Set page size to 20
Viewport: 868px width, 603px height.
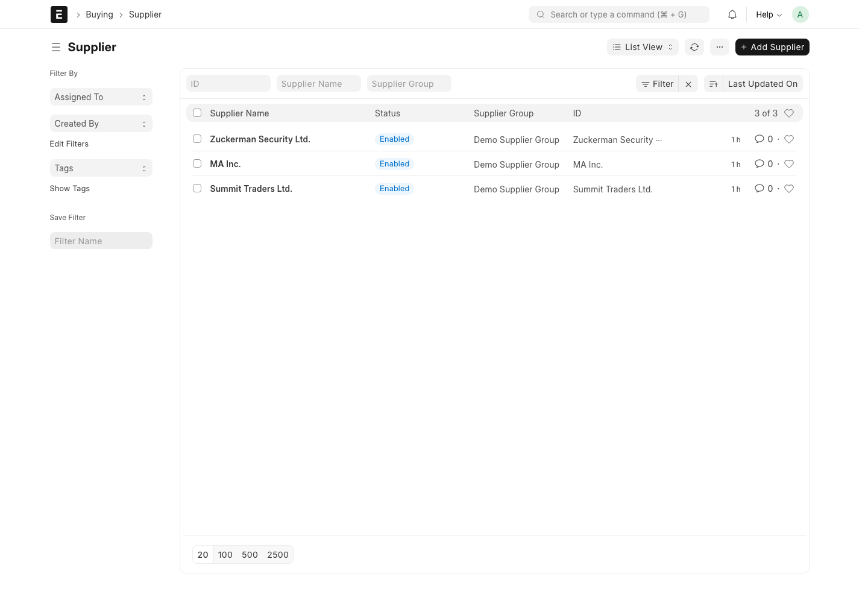click(x=203, y=555)
